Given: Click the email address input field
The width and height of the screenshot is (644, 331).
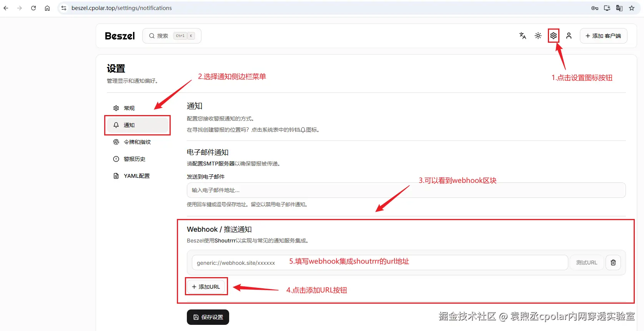Looking at the screenshot, I should (406, 190).
